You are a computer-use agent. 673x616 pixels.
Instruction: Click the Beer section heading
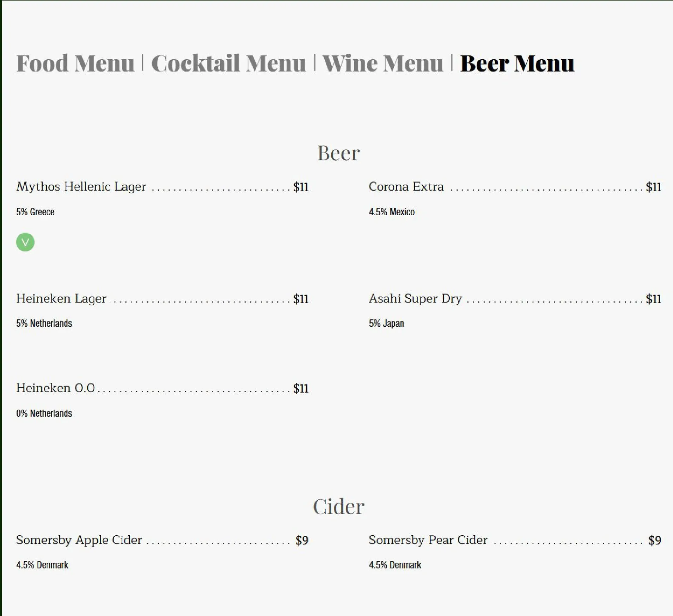(338, 153)
